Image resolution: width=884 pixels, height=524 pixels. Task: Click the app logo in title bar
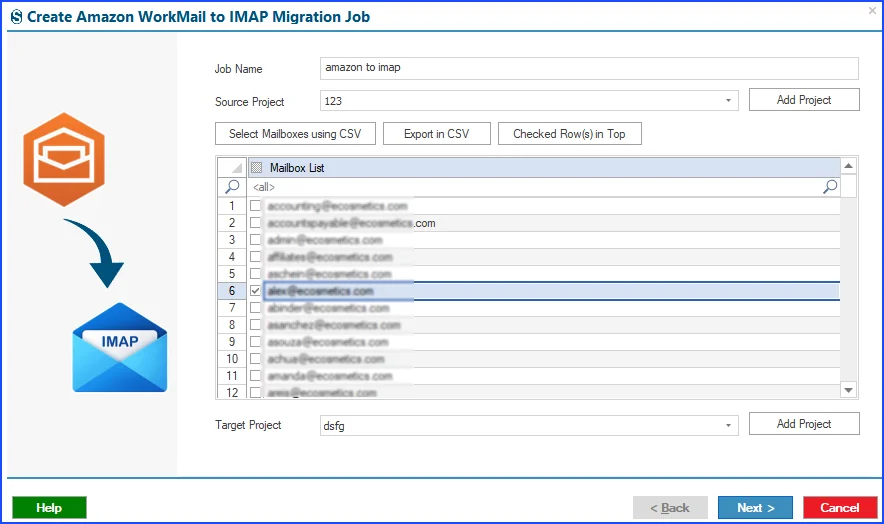coord(16,17)
